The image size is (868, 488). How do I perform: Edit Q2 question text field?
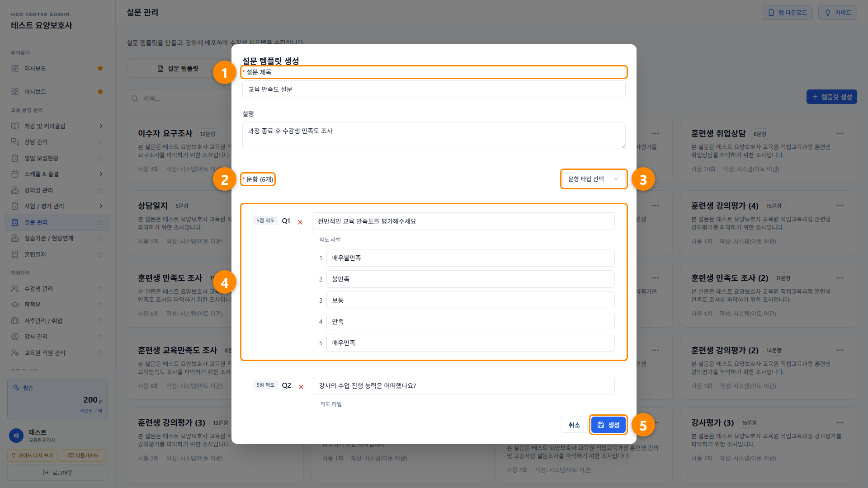[x=463, y=386]
